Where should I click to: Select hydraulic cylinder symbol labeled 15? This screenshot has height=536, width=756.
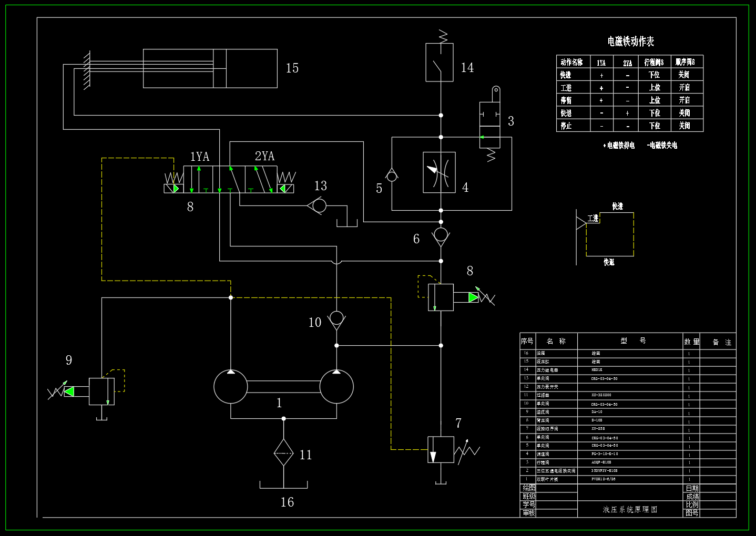210,68
